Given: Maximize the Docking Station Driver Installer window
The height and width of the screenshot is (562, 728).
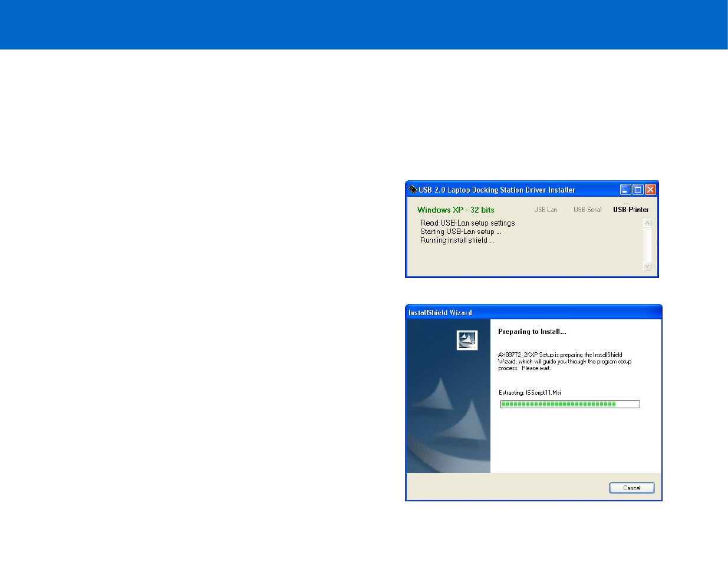Looking at the screenshot, I should pos(638,189).
